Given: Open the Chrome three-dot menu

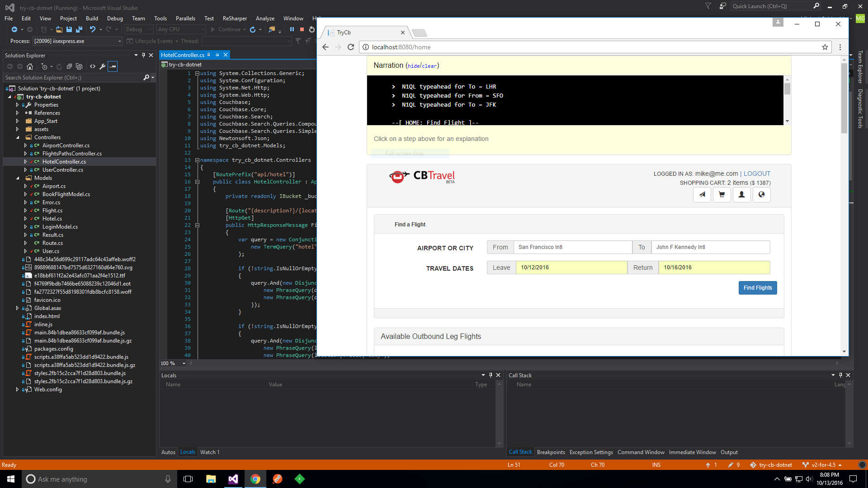Looking at the screenshot, I should [x=840, y=47].
